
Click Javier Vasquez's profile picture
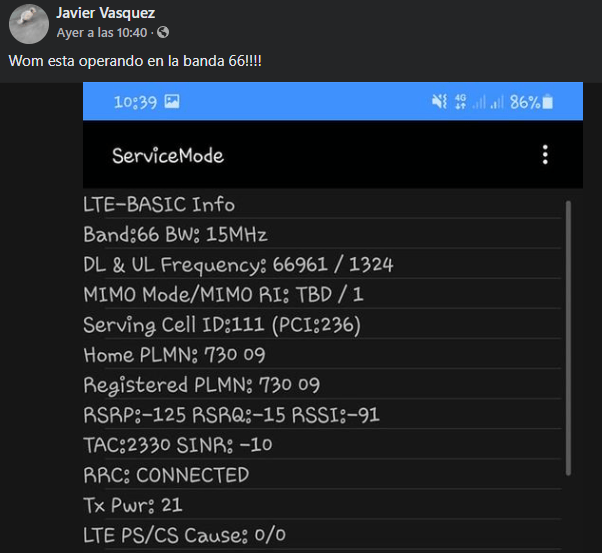29,22
